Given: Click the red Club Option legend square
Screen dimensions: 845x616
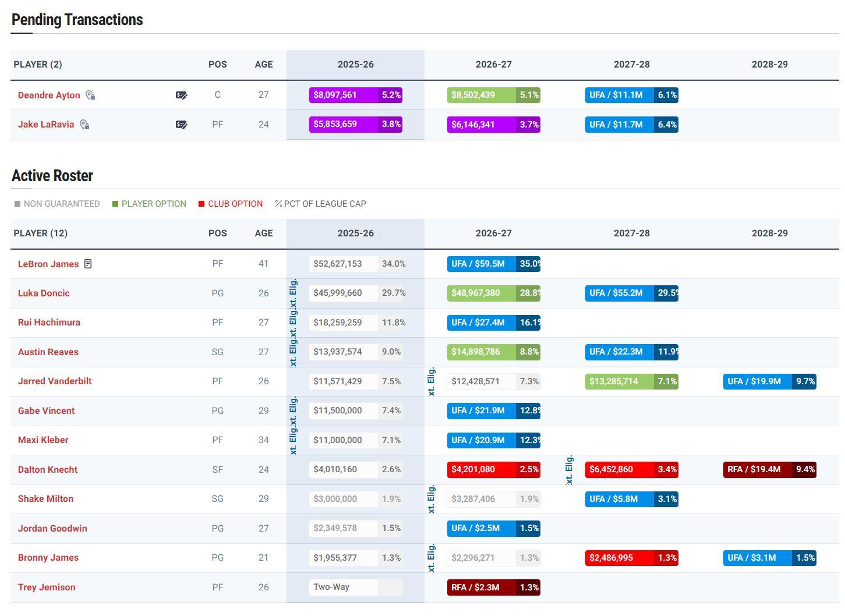Looking at the screenshot, I should click(x=201, y=204).
